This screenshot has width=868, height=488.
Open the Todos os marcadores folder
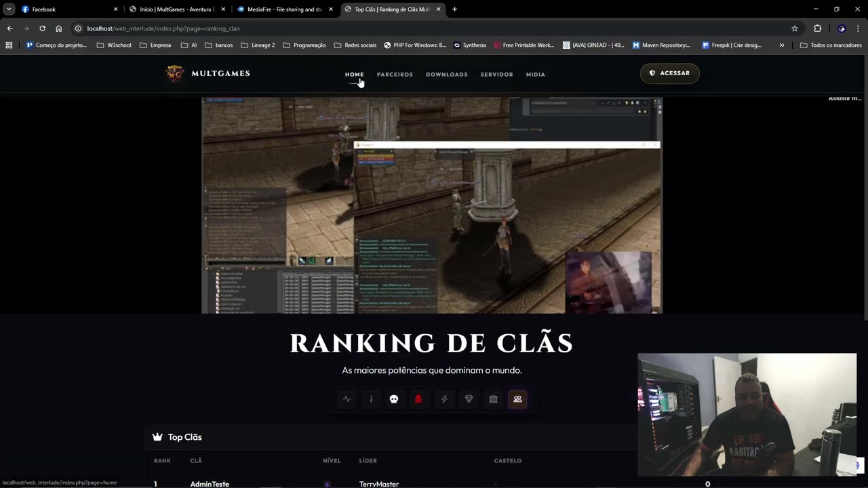pos(831,45)
